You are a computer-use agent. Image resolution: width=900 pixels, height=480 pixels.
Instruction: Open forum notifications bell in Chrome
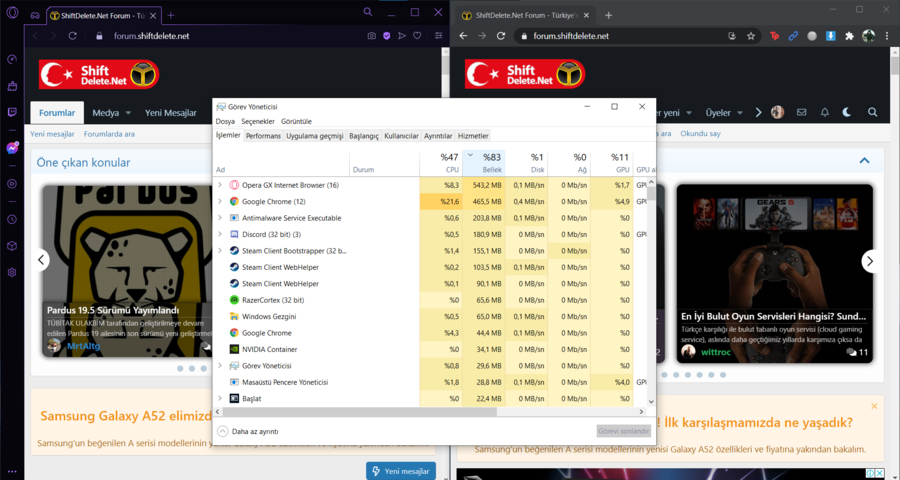pyautogui.click(x=825, y=113)
